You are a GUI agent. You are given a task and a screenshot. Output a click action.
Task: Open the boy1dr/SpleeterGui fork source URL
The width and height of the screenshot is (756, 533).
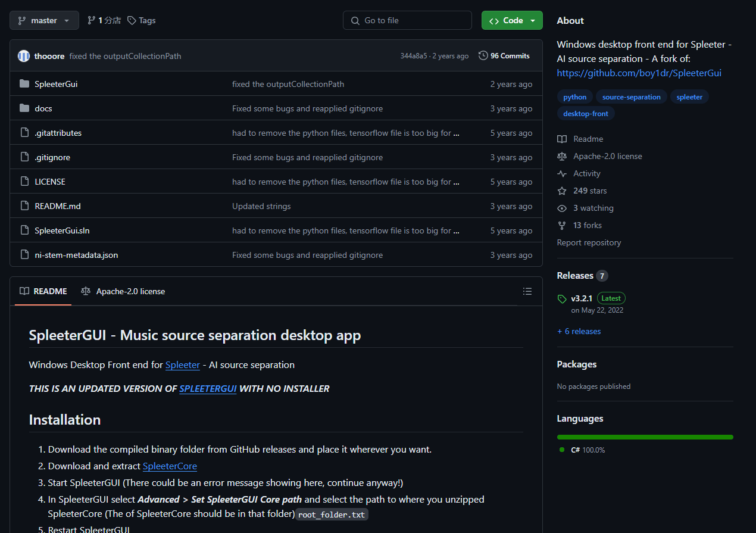[x=639, y=73]
